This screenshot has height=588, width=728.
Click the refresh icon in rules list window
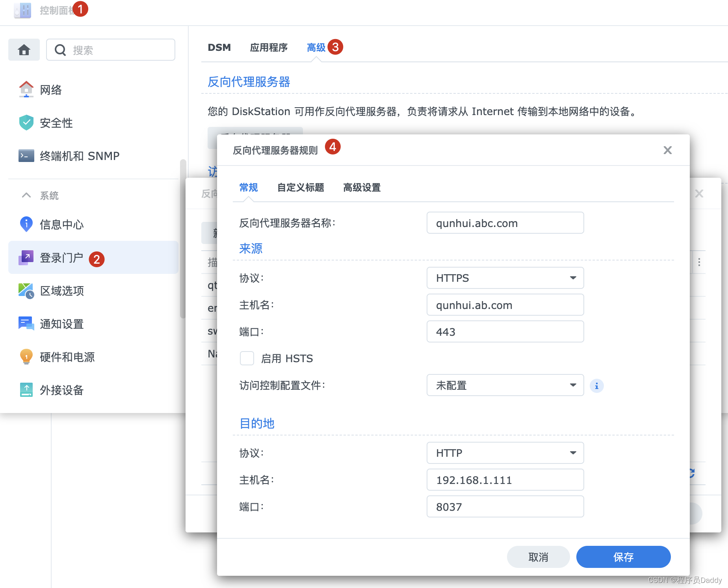(692, 473)
